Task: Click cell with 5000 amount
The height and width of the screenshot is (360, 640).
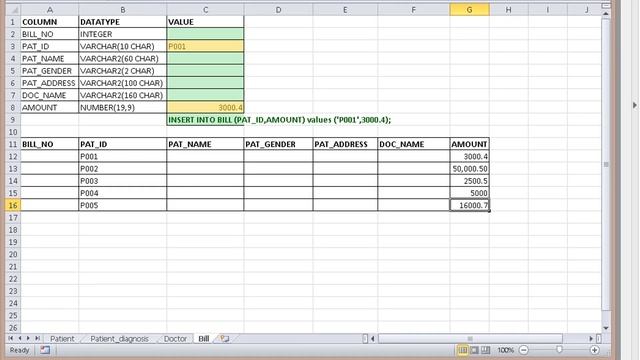Action: (x=469, y=193)
